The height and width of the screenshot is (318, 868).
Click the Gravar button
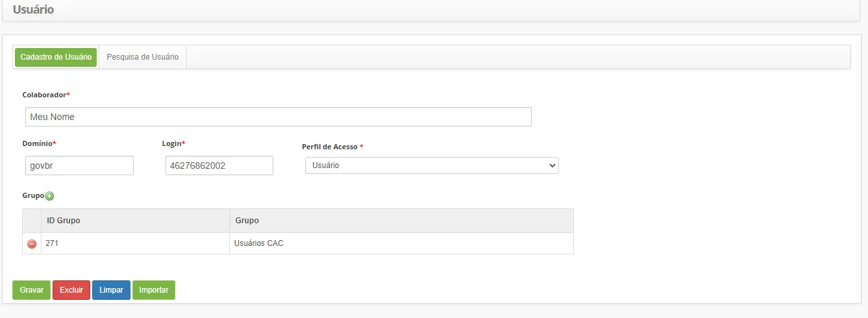pyautogui.click(x=32, y=290)
